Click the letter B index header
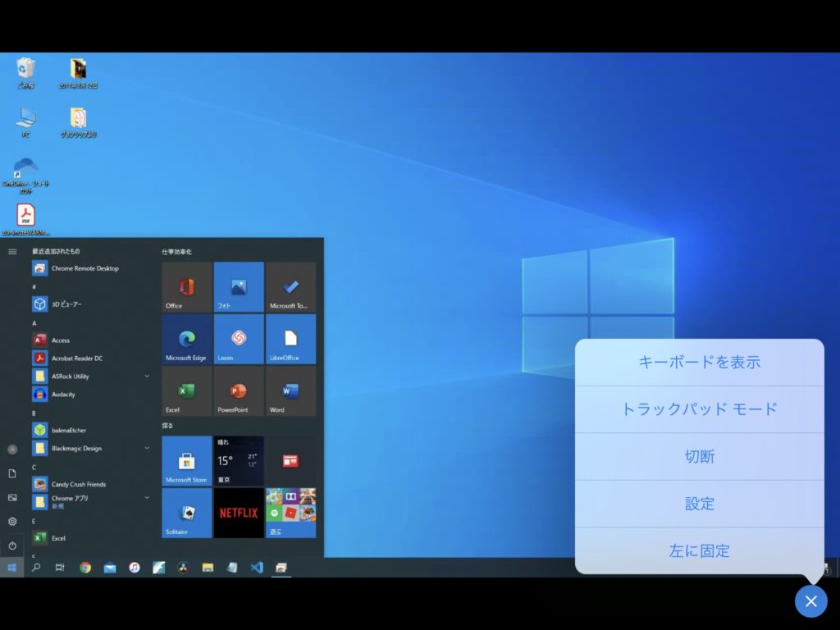Screen dimensions: 840x630 click(34, 413)
